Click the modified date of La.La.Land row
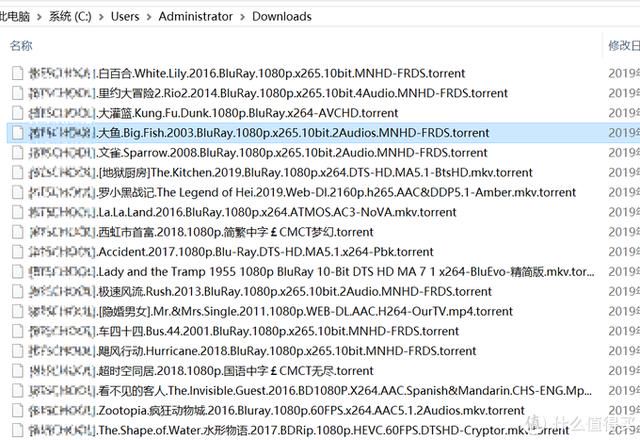The image size is (640, 440). (x=624, y=212)
